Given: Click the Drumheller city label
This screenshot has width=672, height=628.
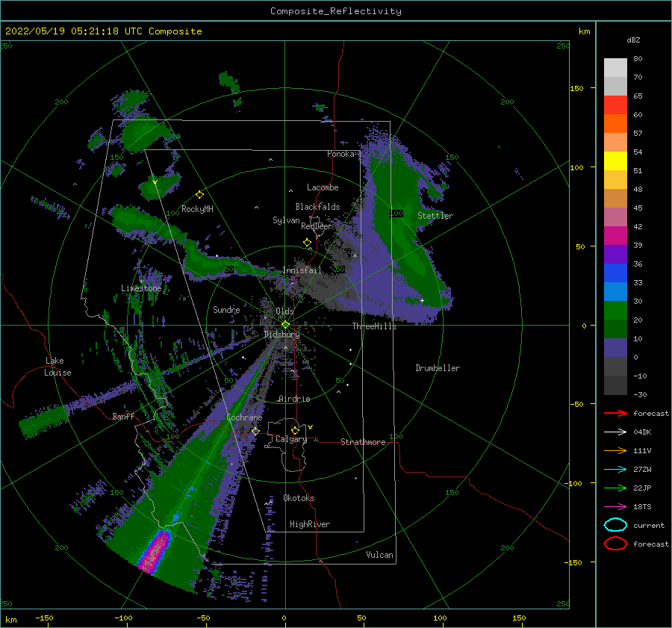Looking at the screenshot, I should tap(438, 368).
